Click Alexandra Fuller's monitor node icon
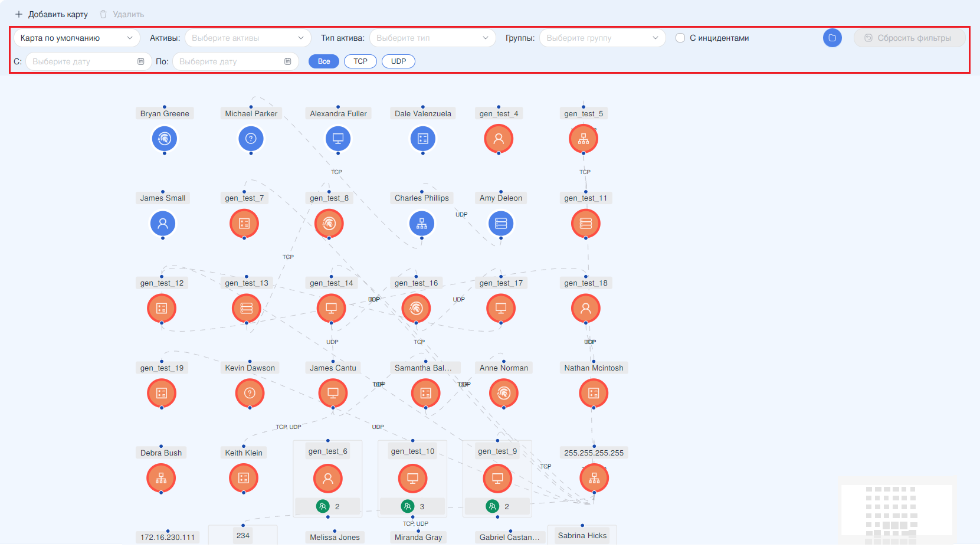Image resolution: width=980 pixels, height=547 pixels. [338, 139]
